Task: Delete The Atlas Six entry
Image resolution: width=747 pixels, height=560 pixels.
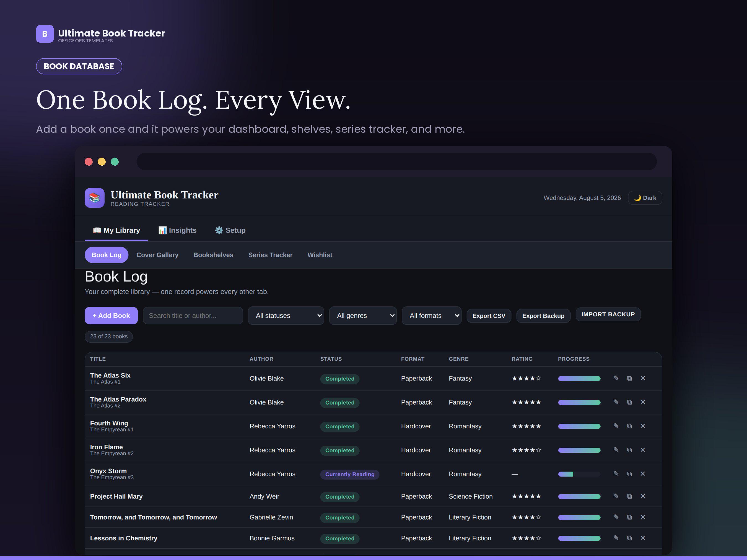Action: [643, 378]
